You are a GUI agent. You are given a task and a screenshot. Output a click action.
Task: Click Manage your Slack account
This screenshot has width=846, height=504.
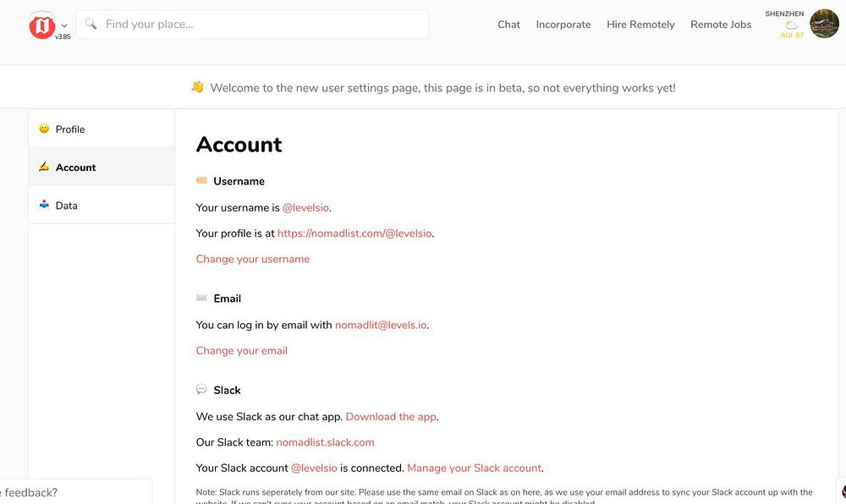[x=475, y=468]
